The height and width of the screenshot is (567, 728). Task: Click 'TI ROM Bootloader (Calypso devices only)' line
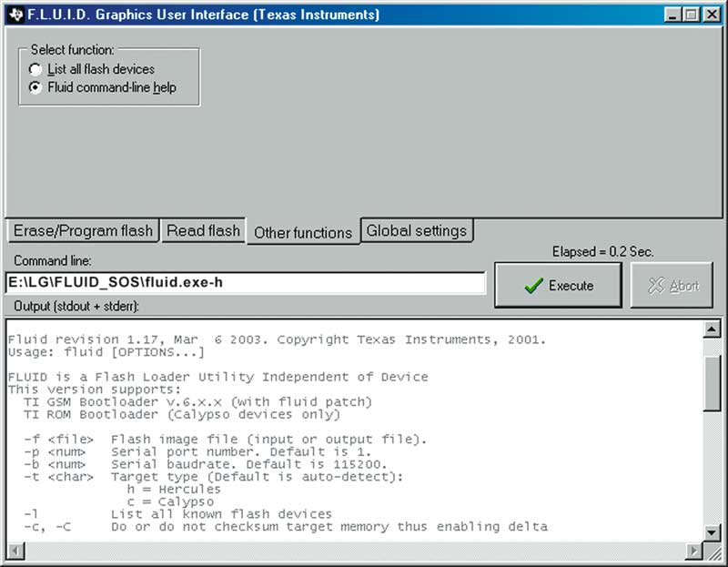click(x=182, y=414)
